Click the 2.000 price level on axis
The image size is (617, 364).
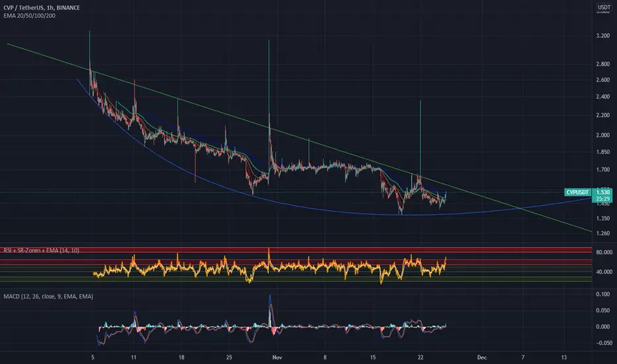tap(603, 135)
